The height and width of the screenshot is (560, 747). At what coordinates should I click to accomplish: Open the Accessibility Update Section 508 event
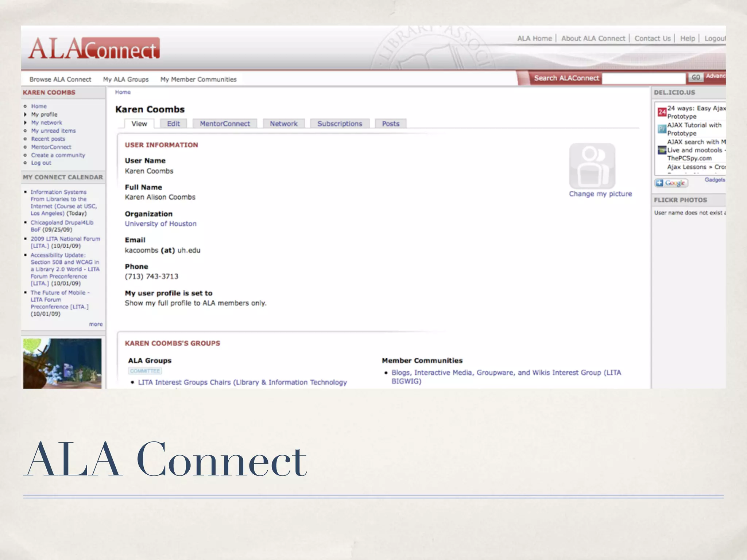coord(65,269)
